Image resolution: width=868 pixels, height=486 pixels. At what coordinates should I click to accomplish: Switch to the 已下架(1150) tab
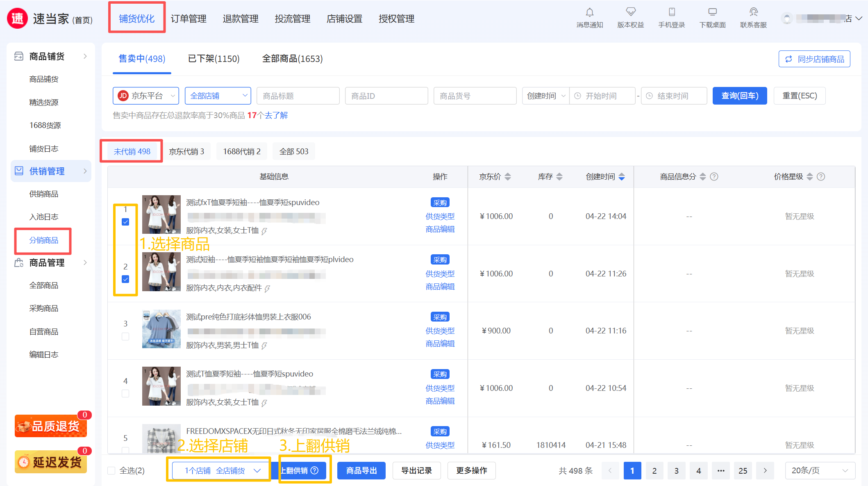[214, 59]
